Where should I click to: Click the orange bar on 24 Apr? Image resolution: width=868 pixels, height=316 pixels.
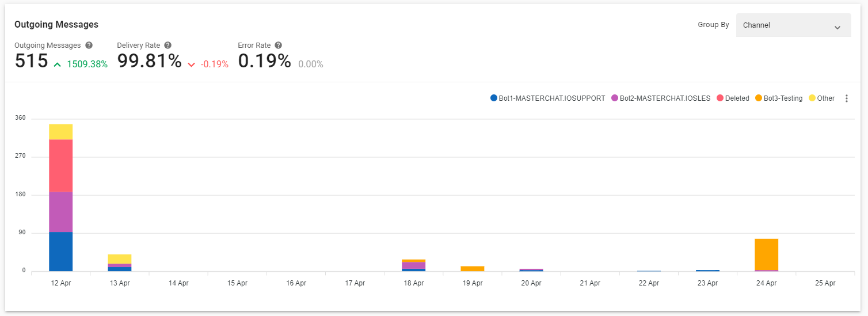pos(766,254)
